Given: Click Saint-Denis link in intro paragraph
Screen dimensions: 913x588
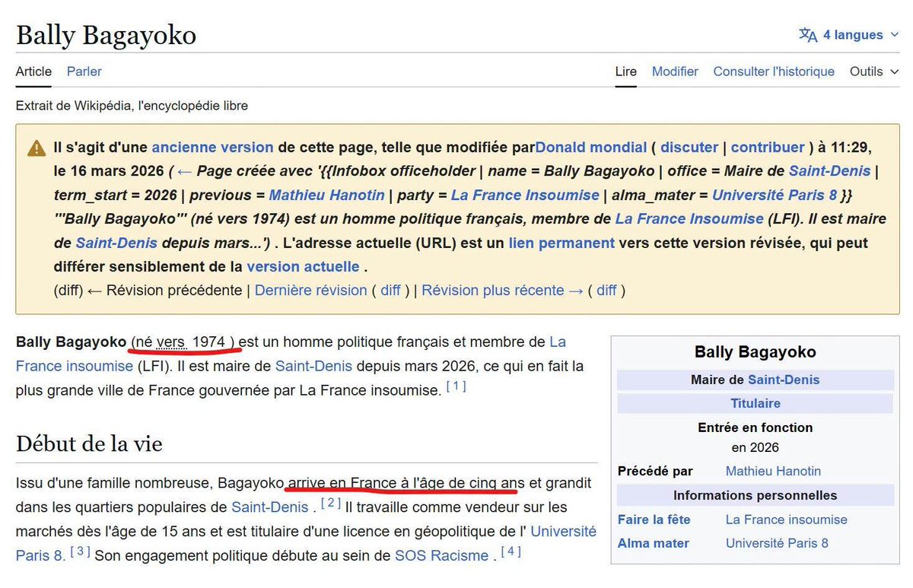Looking at the screenshot, I should tap(313, 366).
